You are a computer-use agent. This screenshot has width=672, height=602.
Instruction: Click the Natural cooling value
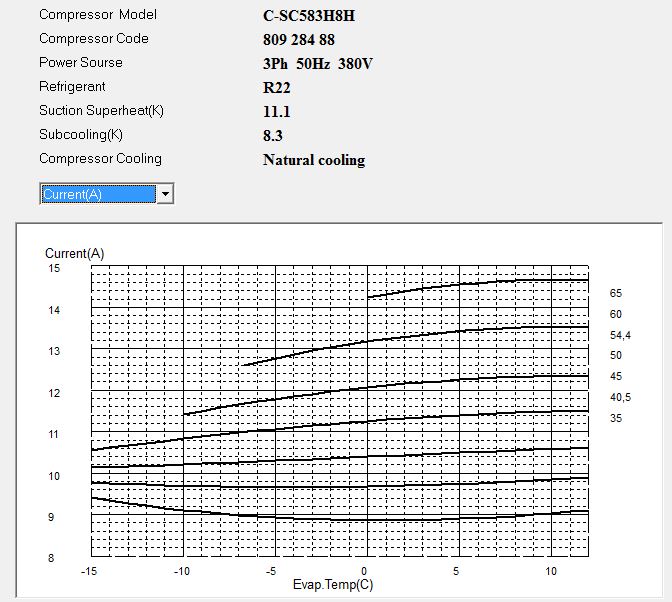coord(314,160)
